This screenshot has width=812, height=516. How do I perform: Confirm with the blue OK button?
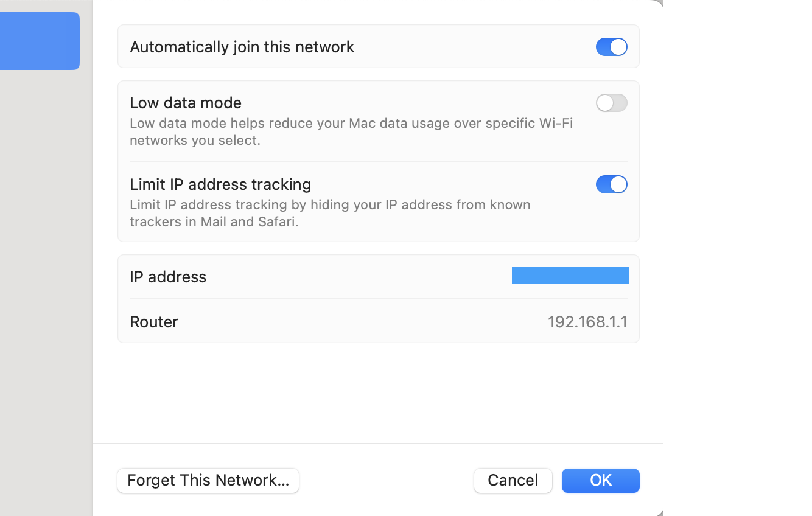(x=600, y=480)
